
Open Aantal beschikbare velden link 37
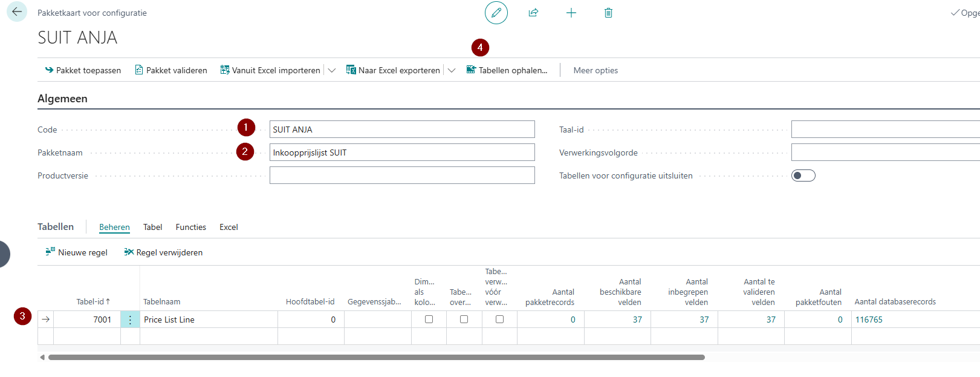point(637,320)
